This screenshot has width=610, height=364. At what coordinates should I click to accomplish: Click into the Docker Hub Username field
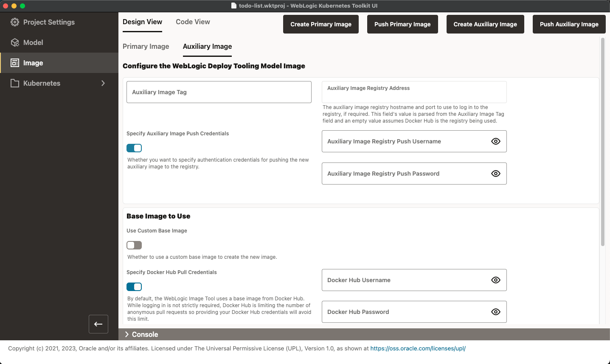click(414, 280)
